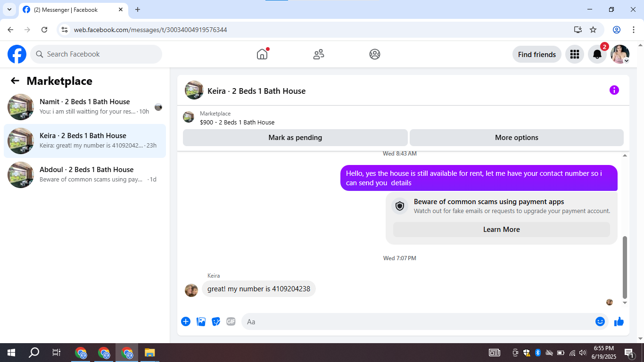Screen dimensions: 644x362
Task: Click the back arrow beside Marketplace
Action: pyautogui.click(x=15, y=81)
